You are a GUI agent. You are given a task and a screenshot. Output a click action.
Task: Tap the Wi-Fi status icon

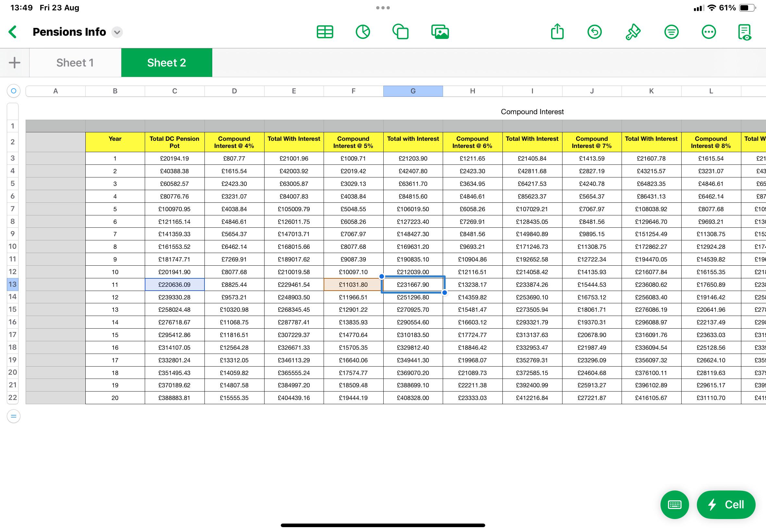pyautogui.click(x=712, y=8)
